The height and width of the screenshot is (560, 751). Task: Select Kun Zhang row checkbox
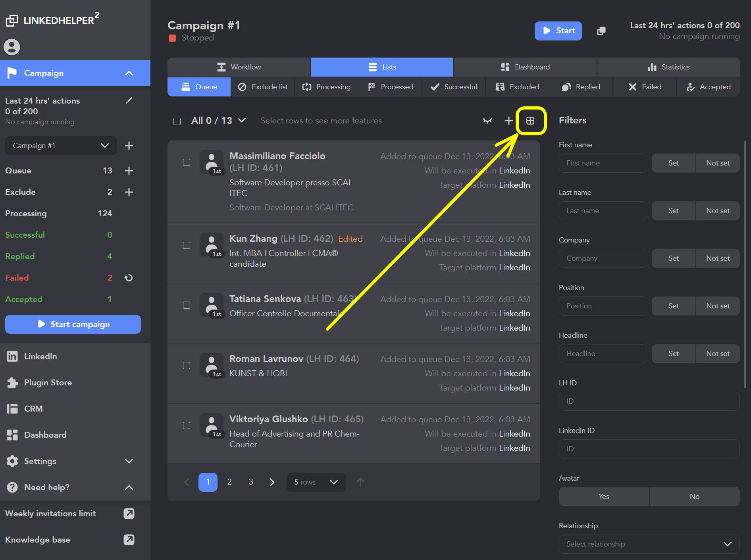tap(187, 245)
